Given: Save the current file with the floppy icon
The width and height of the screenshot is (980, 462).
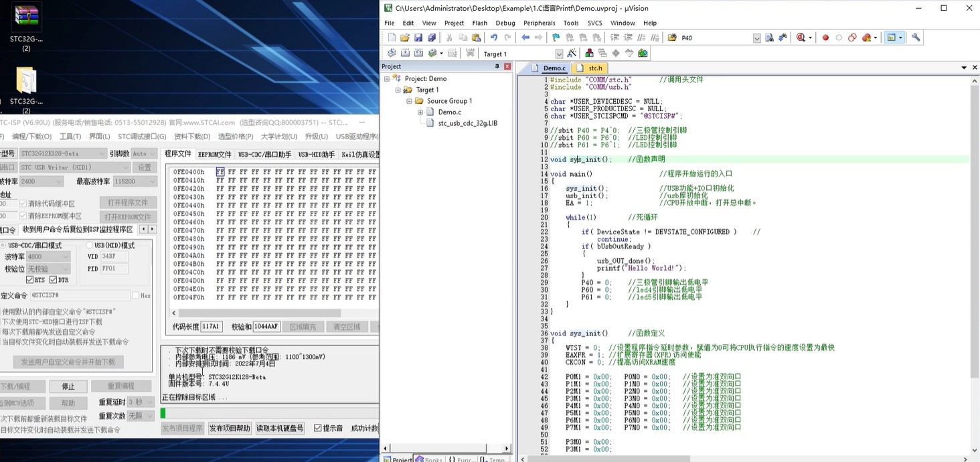Looking at the screenshot, I should (418, 37).
